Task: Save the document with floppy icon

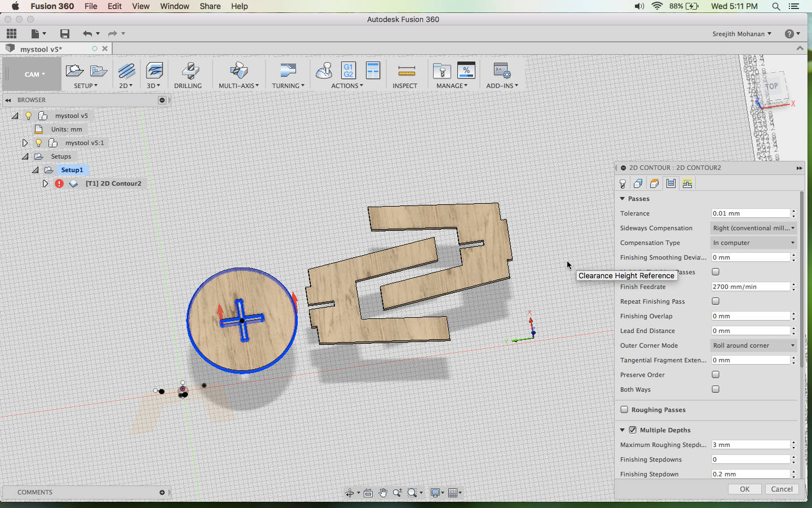Action: tap(65, 34)
